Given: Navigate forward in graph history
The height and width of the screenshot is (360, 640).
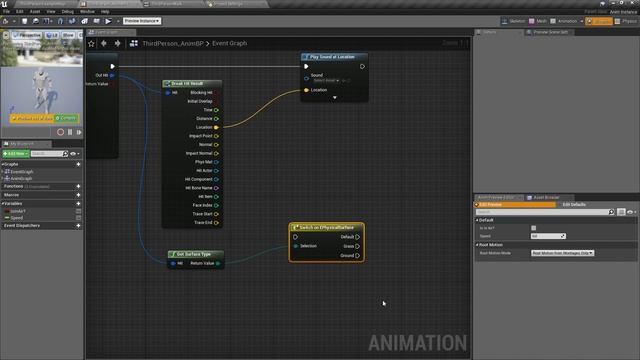Looking at the screenshot, I should pyautogui.click(x=117, y=43).
